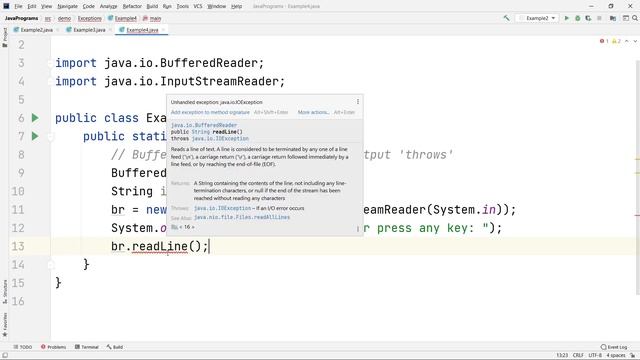Open the Navigate menu
Screen dimensions: 640x360
coord(67,6)
